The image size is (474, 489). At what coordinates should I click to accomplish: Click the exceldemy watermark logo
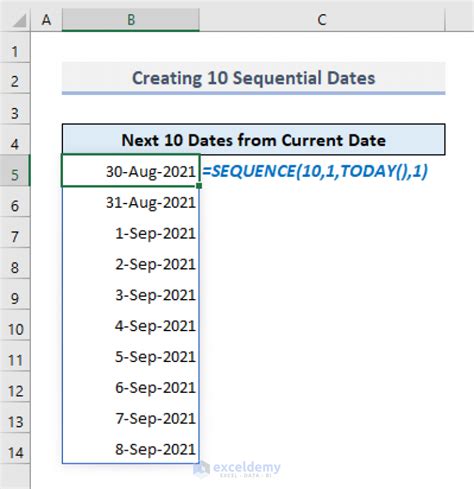tap(237, 469)
